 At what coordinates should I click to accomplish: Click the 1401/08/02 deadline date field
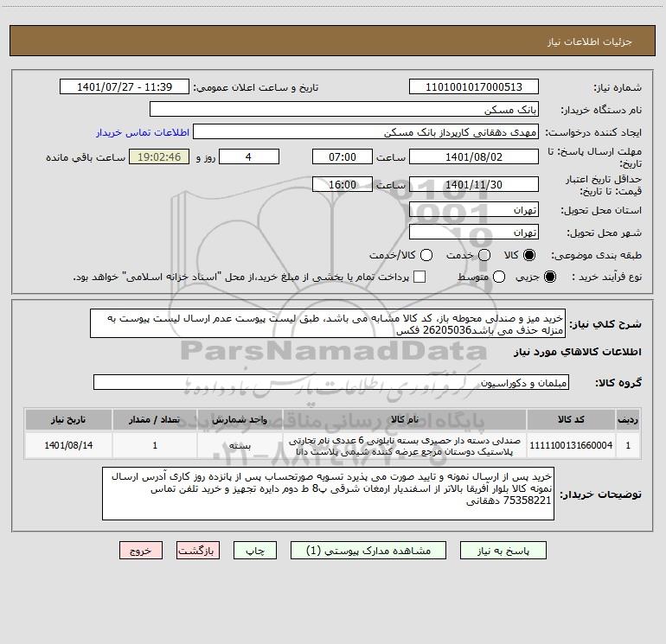pyautogui.click(x=474, y=156)
